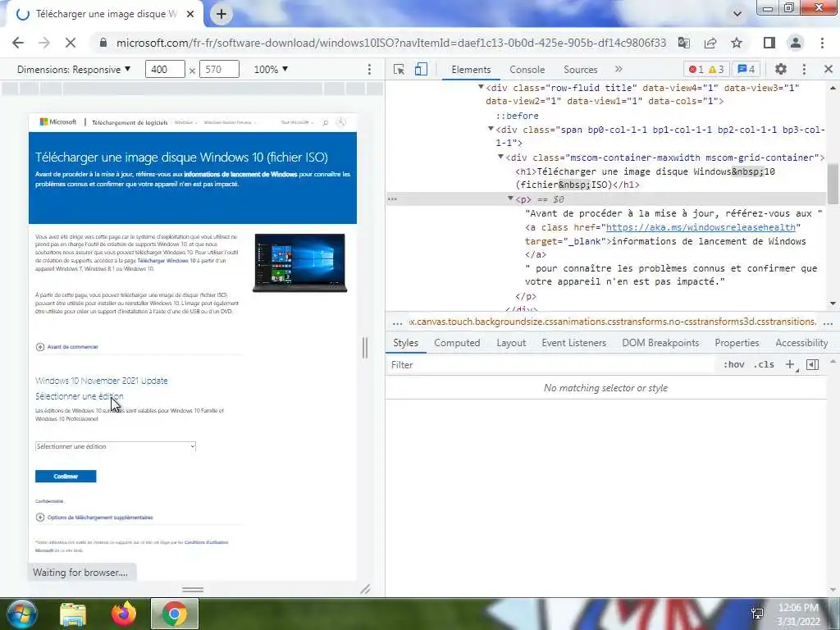Open the 100% zoom dropdown
The height and width of the screenshot is (630, 840).
[271, 70]
